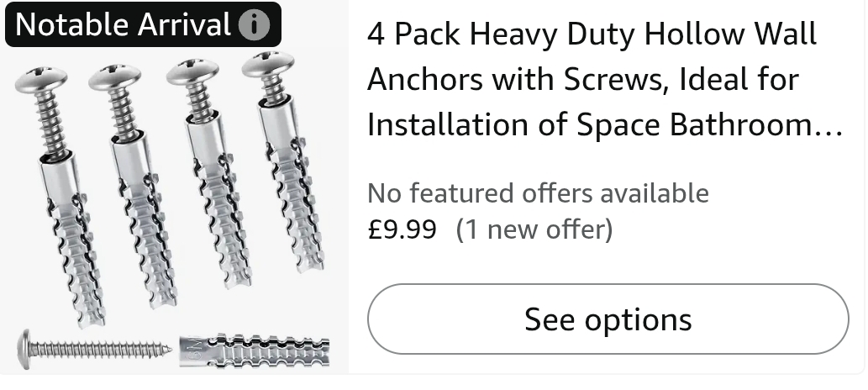Click the truncation ellipsis ending the title
This screenshot has width=868, height=390.
point(830,133)
